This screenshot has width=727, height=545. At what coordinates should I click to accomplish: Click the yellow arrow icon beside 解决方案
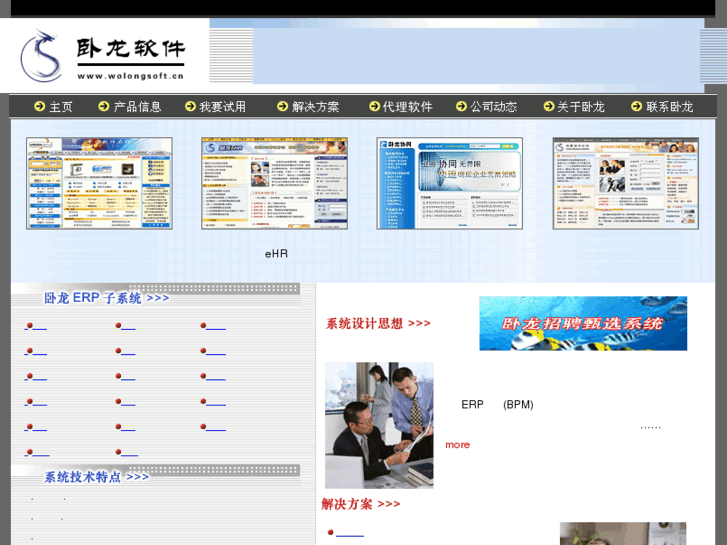pyautogui.click(x=282, y=106)
